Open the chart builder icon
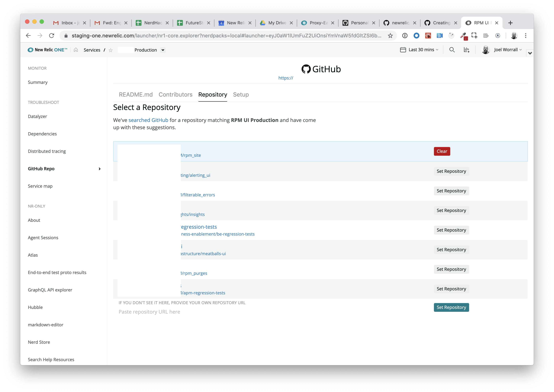The image size is (554, 392). [466, 50]
